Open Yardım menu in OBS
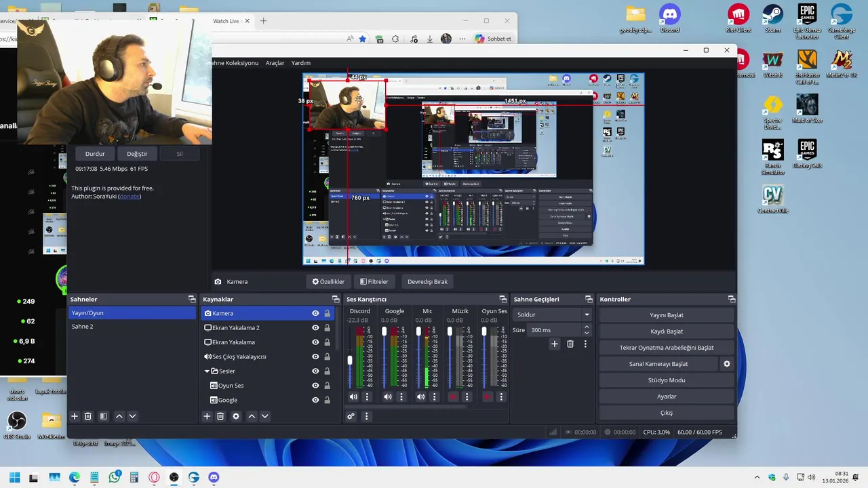This screenshot has height=488, width=868. [301, 63]
